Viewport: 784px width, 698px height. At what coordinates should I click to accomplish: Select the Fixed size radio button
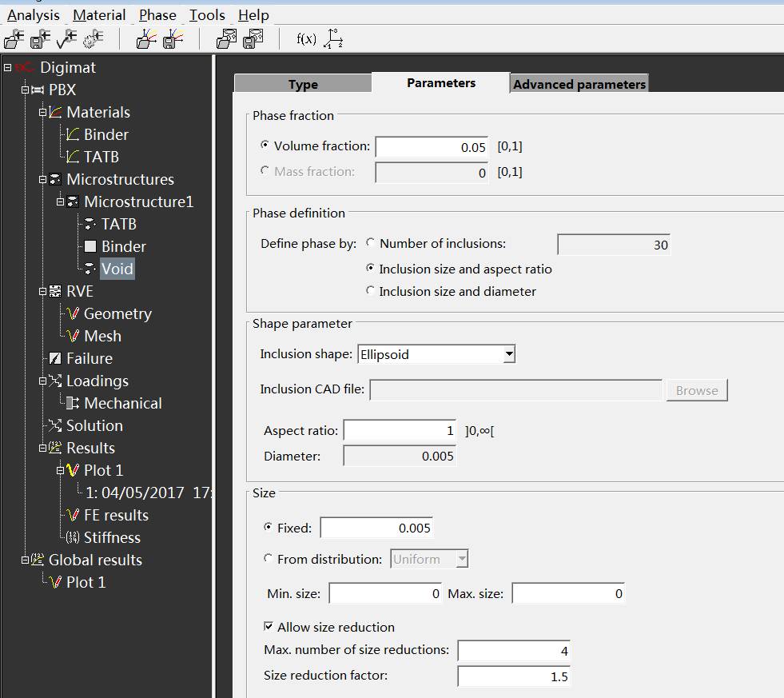tap(269, 528)
